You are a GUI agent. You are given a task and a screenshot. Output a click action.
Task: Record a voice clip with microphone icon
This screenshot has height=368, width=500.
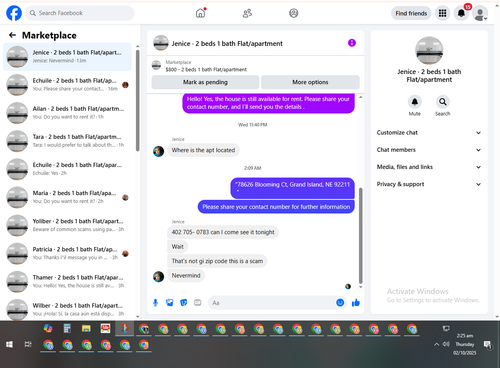(155, 302)
